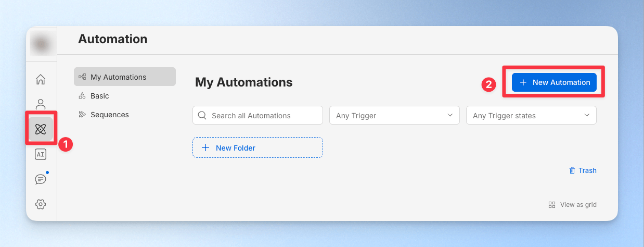Image resolution: width=644 pixels, height=247 pixels.
Task: Focus the Search all Automations field
Action: 257,116
